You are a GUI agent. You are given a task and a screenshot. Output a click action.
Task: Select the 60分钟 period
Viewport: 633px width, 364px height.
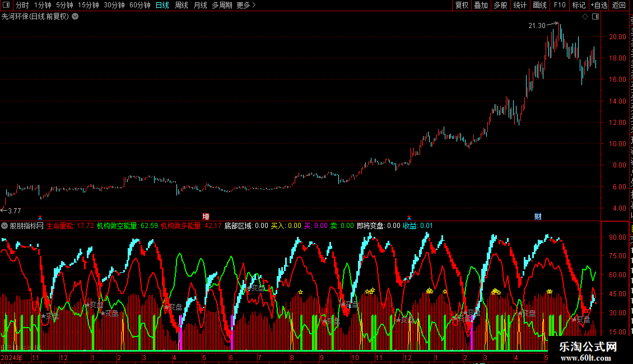[x=139, y=5]
